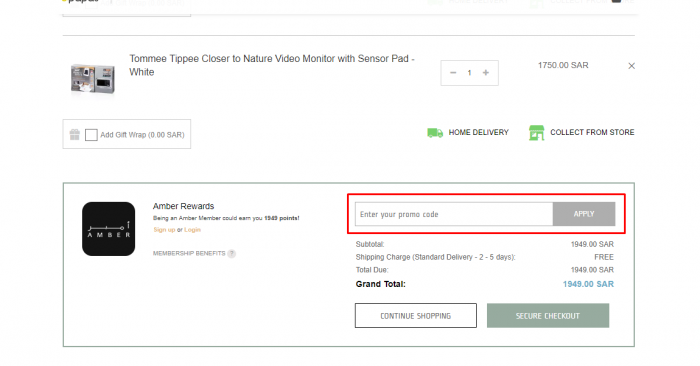Click the MEMBERSHIP BENEFITS label

coord(189,254)
